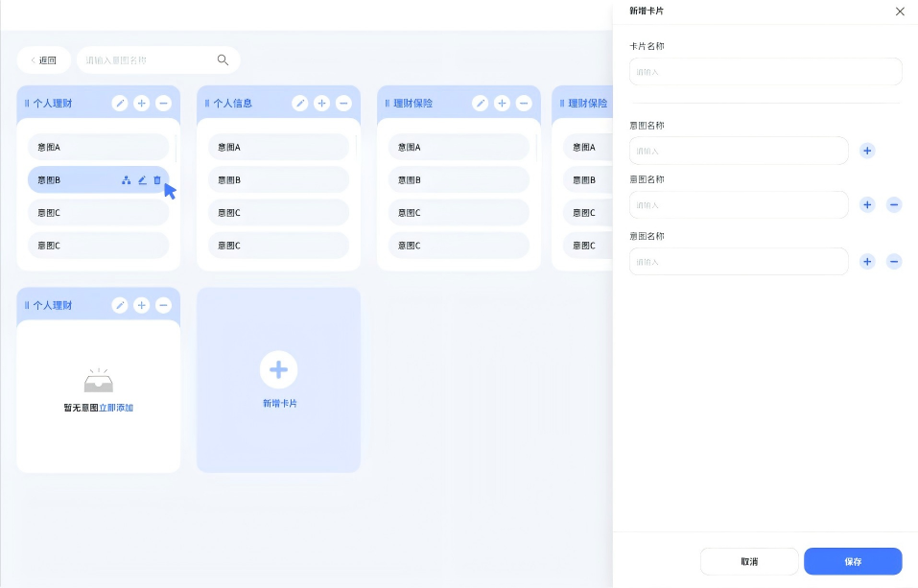Close the 新增卡片 side panel
Viewport: 918px width, 588px height.
coord(899,12)
